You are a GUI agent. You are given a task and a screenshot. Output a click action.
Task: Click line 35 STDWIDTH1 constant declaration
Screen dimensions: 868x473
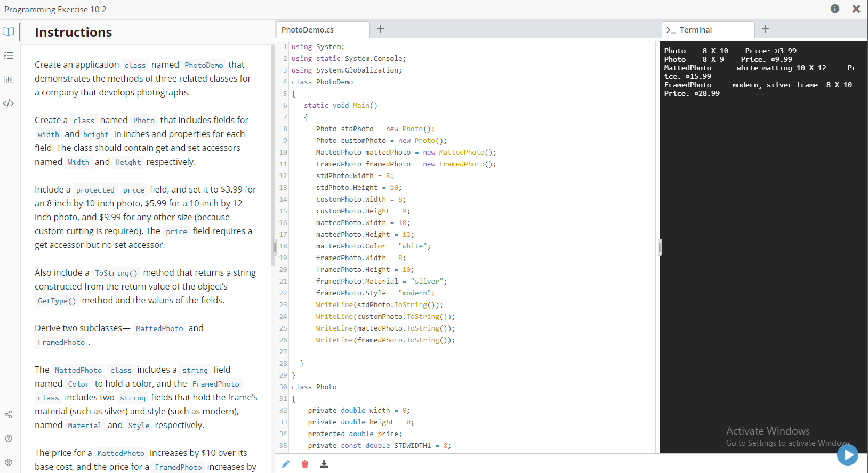click(380, 446)
